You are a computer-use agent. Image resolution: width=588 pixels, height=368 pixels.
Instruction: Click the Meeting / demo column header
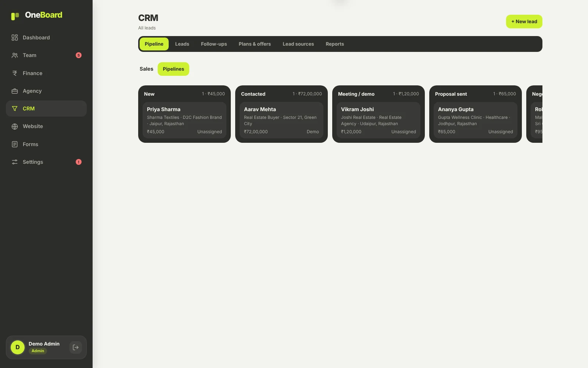click(356, 94)
